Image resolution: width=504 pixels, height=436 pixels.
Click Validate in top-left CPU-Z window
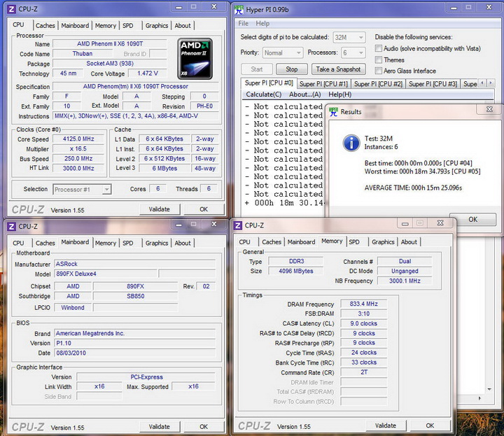[x=160, y=209]
